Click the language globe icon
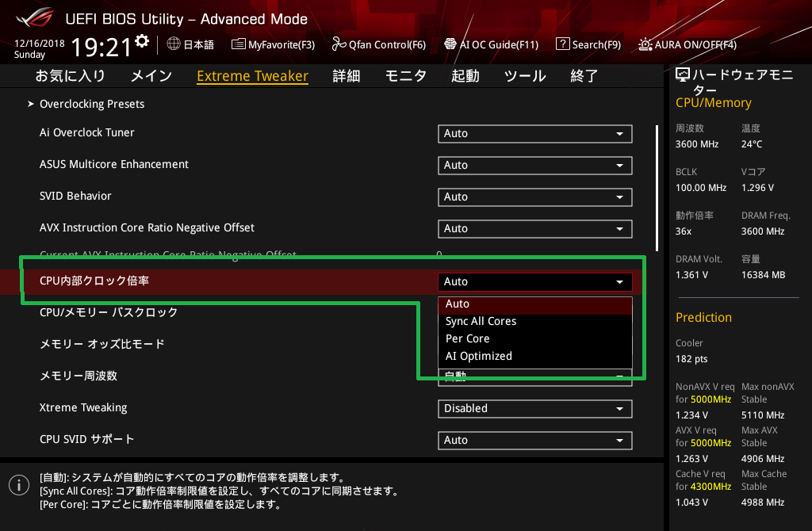The height and width of the screenshot is (531, 812). (x=174, y=44)
